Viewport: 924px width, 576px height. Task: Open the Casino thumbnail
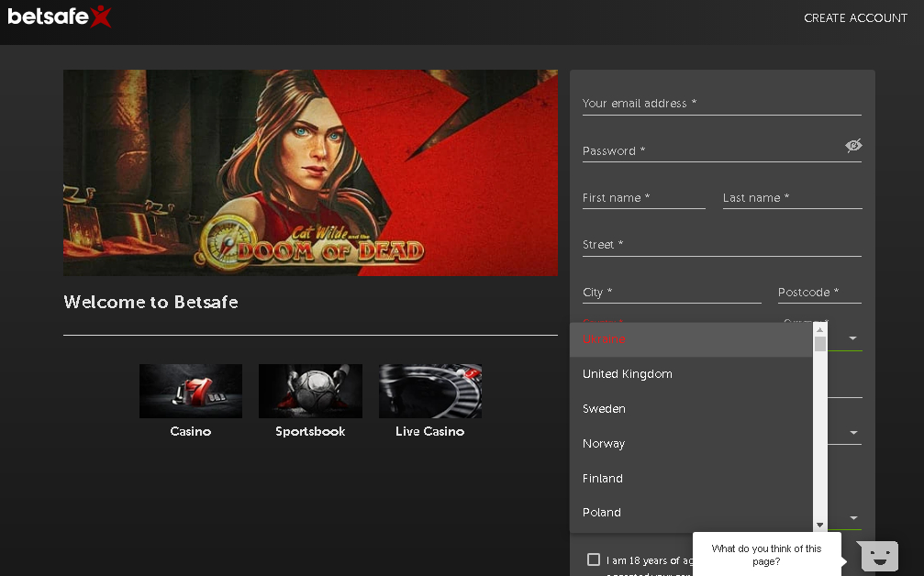point(190,391)
